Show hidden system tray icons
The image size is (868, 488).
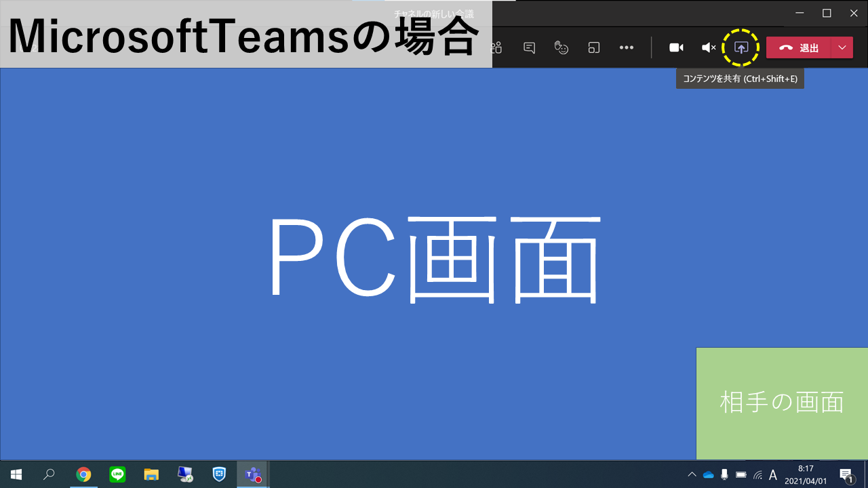(692, 474)
